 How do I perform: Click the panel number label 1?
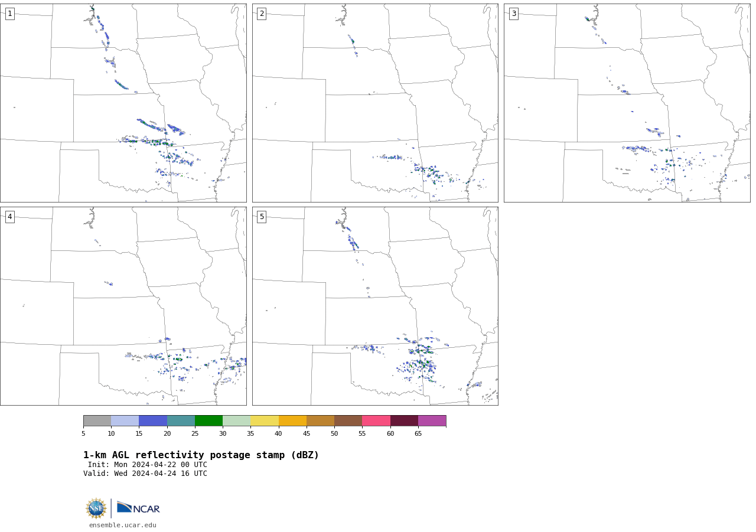9,14
